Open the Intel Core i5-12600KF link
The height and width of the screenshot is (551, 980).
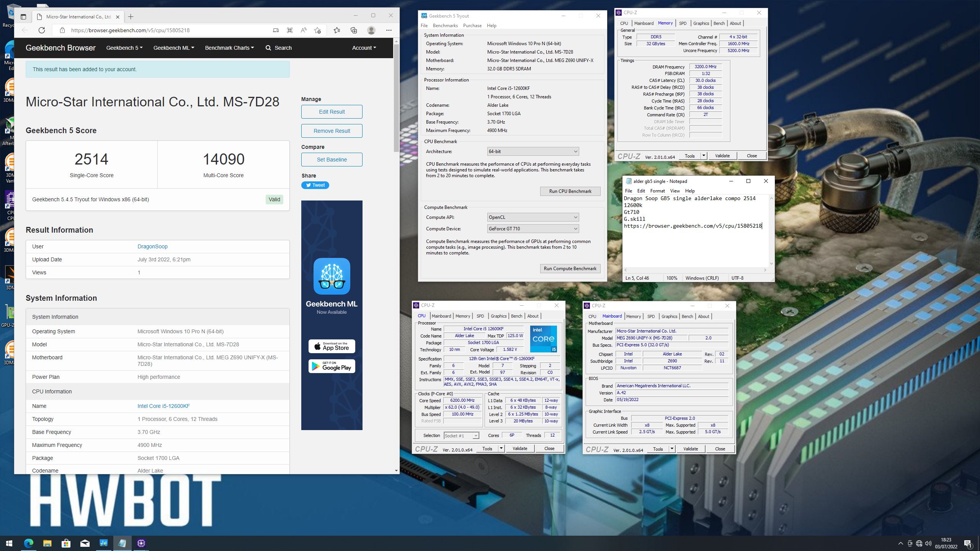click(x=163, y=406)
